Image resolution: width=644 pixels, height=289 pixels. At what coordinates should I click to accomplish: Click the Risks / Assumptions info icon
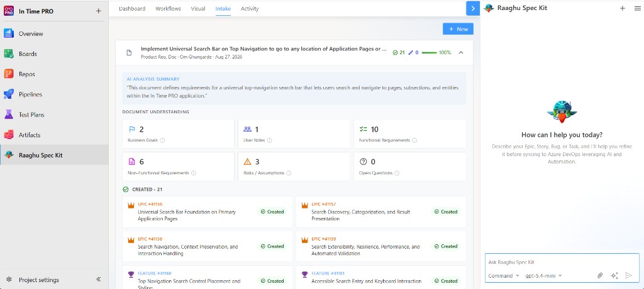(289, 173)
